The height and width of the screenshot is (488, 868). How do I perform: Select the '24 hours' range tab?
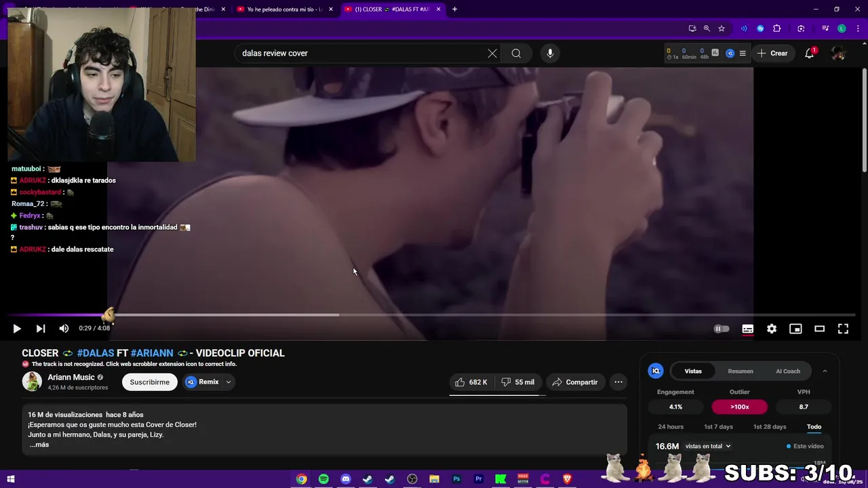pos(671,427)
